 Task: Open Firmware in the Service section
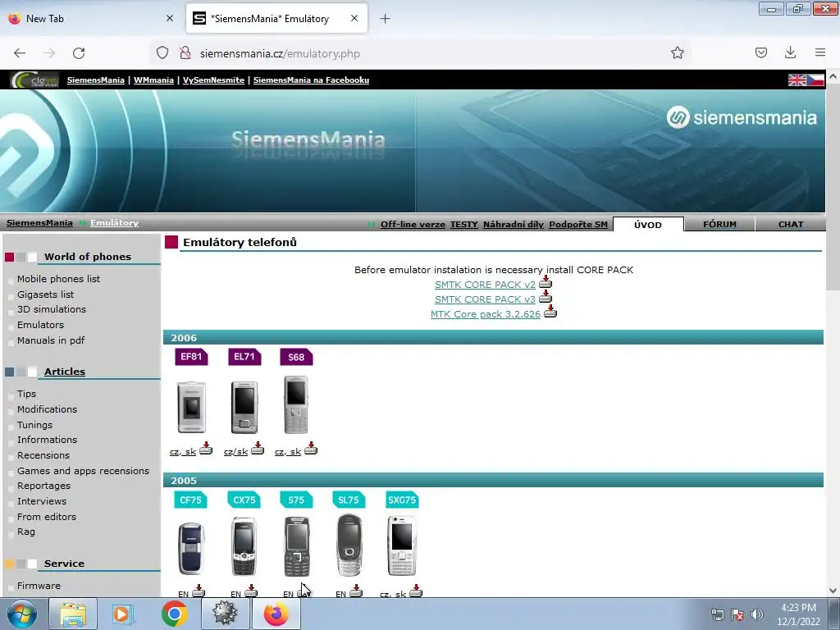[39, 586]
